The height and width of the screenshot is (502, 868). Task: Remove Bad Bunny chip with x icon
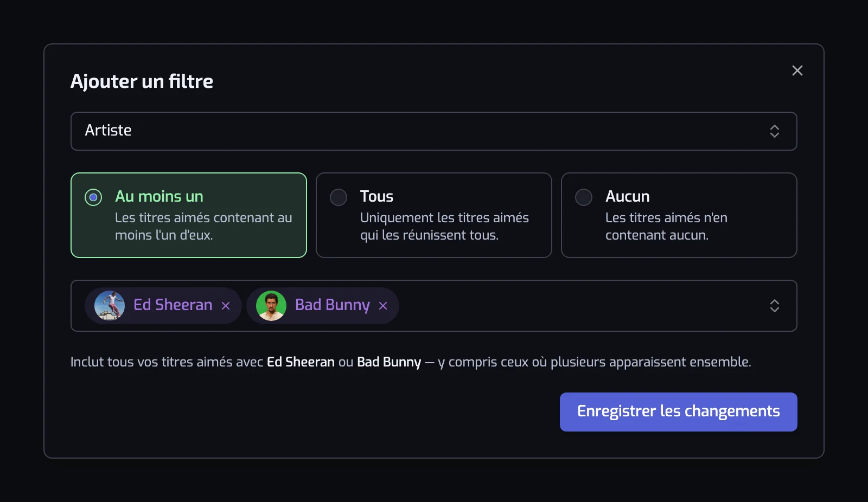383,306
